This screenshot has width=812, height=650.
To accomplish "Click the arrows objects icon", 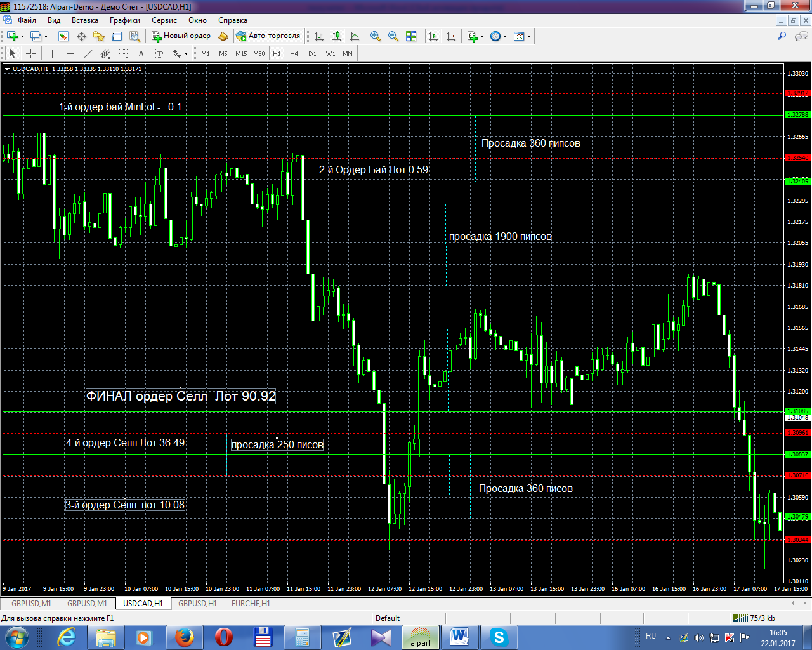I will pyautogui.click(x=176, y=54).
